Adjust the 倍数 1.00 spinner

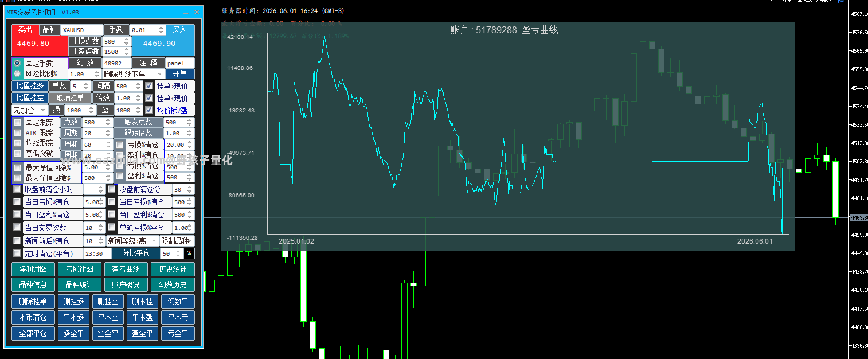point(138,98)
